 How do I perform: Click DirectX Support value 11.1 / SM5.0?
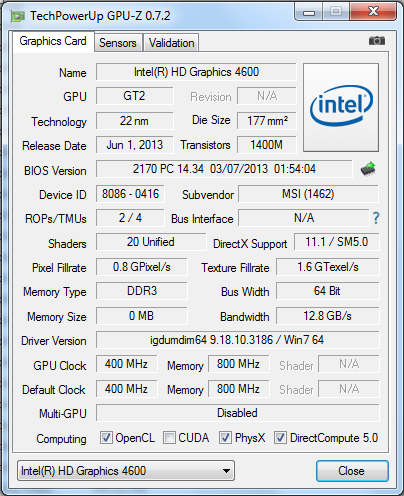click(337, 242)
